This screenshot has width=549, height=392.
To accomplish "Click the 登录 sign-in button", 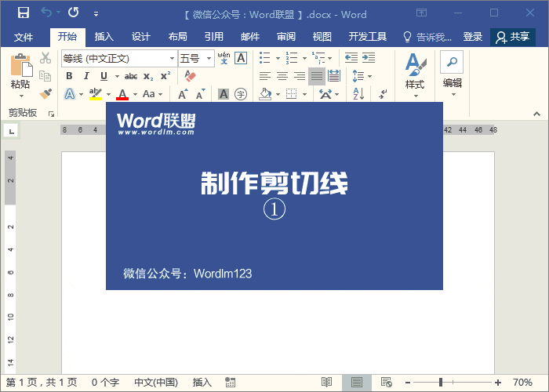I will (x=473, y=36).
